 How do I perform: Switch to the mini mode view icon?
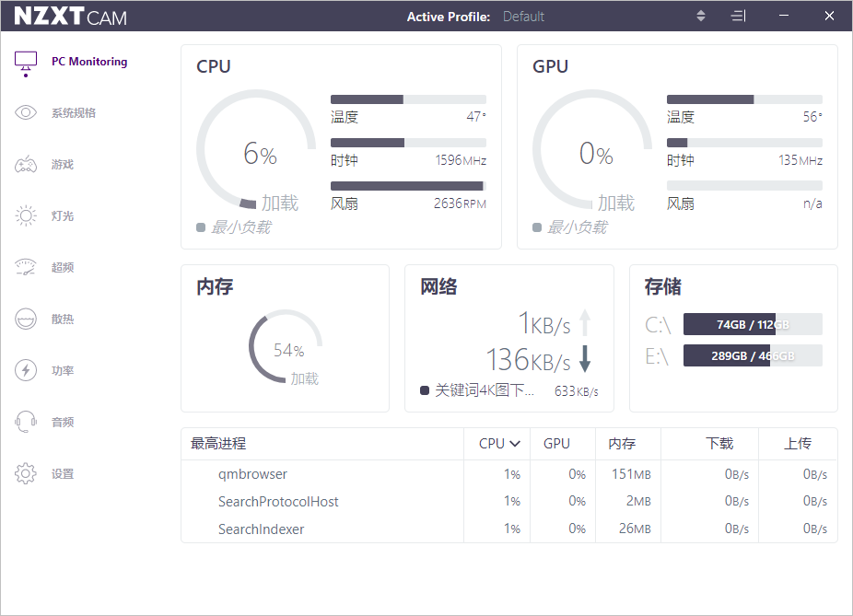tap(738, 17)
